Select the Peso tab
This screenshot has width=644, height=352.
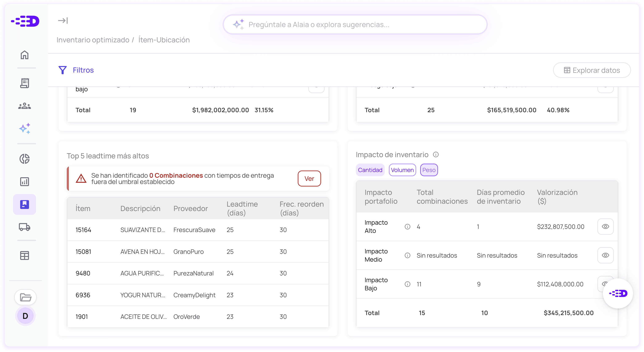429,170
